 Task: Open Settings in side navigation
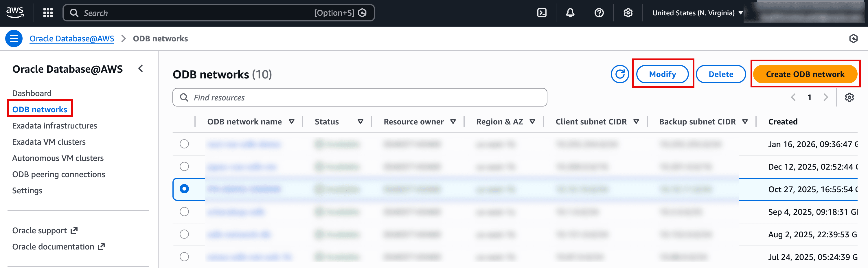click(27, 190)
